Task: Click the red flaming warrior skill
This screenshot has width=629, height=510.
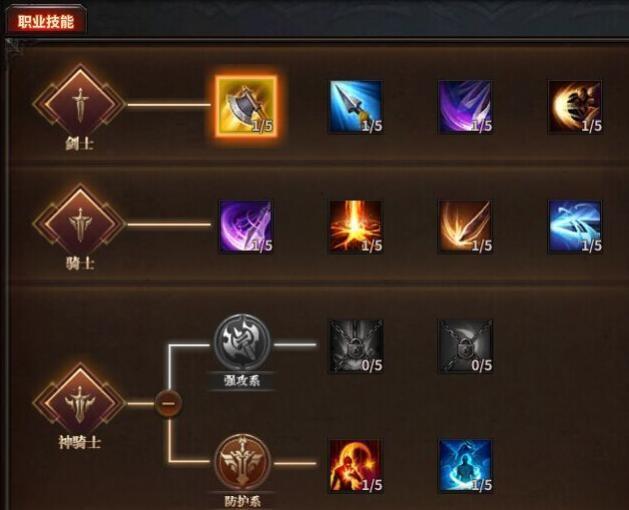Action: tap(356, 466)
